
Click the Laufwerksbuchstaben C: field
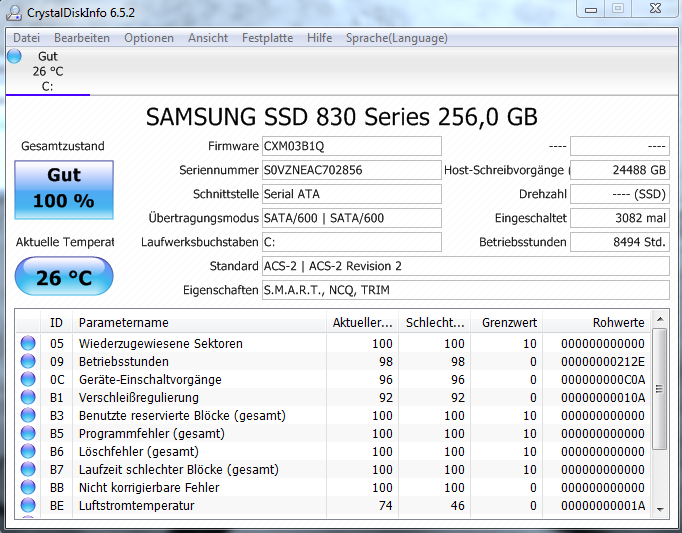[351, 242]
